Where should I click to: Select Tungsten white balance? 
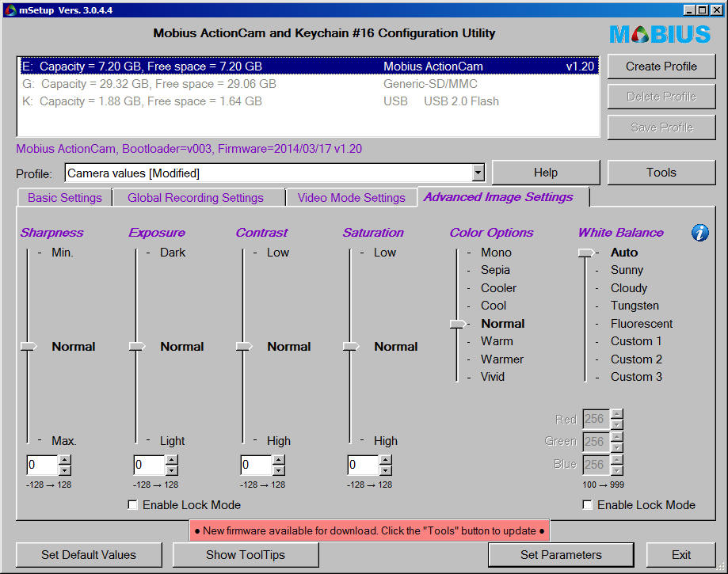(x=635, y=306)
